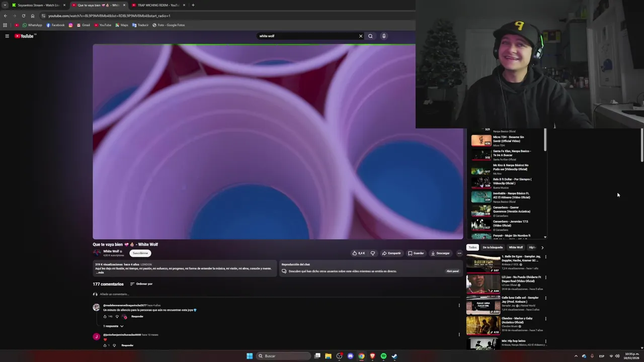Like the madelenwaramedinagavincha2677 comment
This screenshot has width=644, height=362.
pos(105,316)
